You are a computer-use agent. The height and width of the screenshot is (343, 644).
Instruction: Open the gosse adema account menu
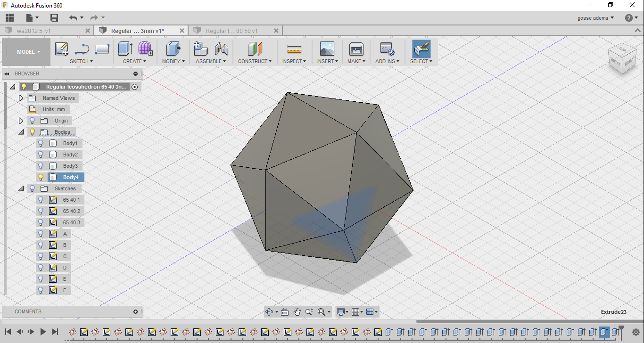(x=595, y=18)
